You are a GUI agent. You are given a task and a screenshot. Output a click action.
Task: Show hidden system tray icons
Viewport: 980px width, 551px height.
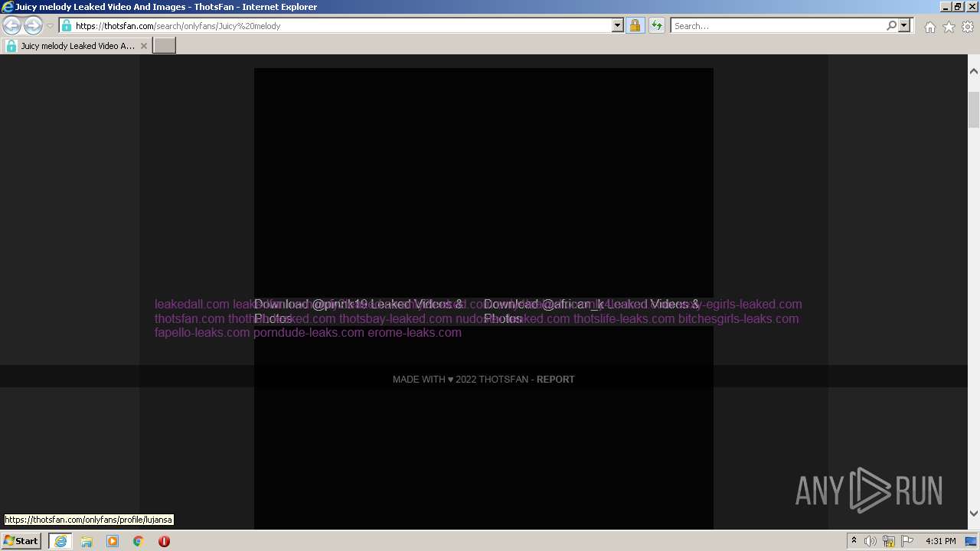tap(854, 541)
